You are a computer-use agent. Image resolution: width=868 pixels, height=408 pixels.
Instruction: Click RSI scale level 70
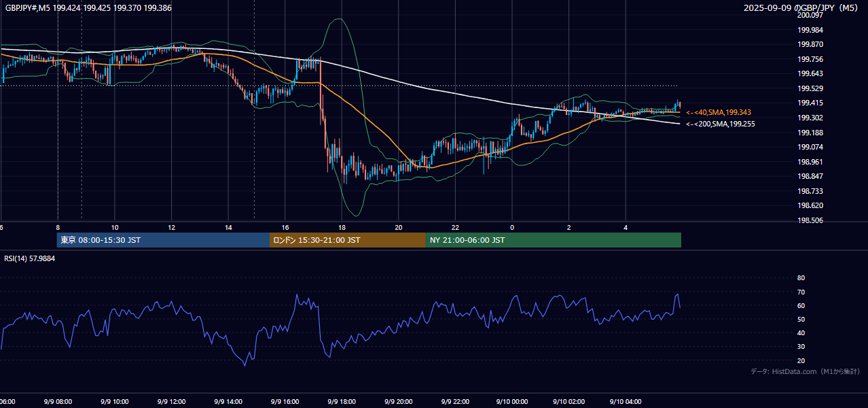pos(801,292)
